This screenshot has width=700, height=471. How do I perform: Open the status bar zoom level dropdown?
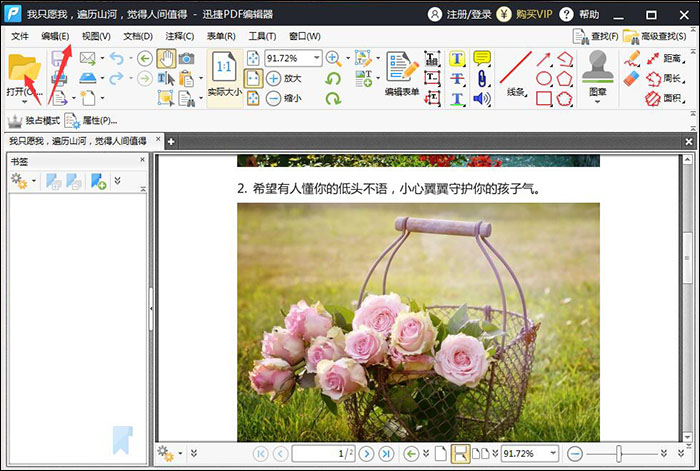[553, 454]
